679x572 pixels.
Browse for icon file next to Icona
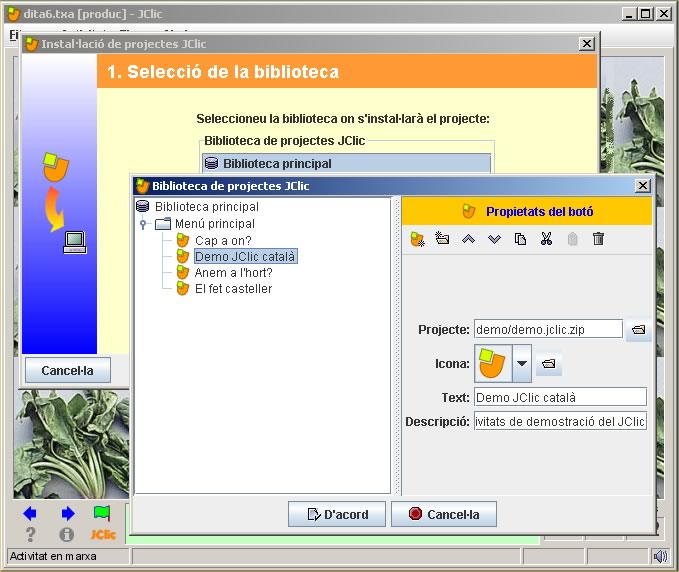point(549,364)
